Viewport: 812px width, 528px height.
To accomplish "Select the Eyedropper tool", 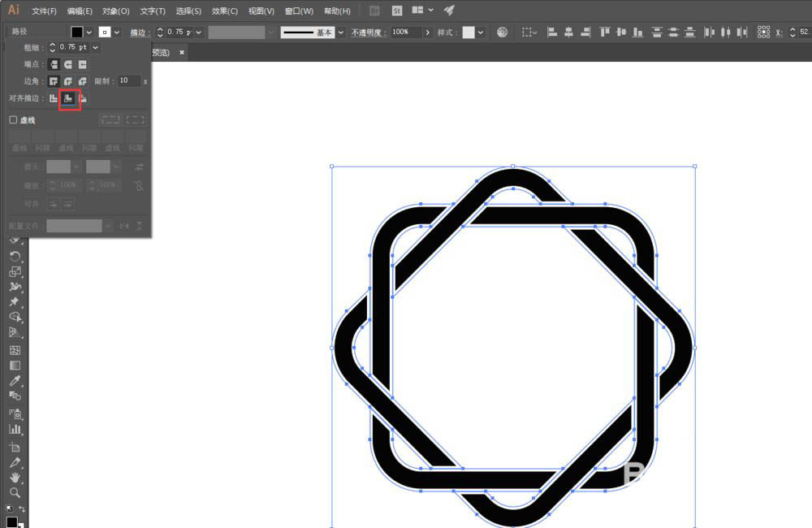I will [15, 381].
